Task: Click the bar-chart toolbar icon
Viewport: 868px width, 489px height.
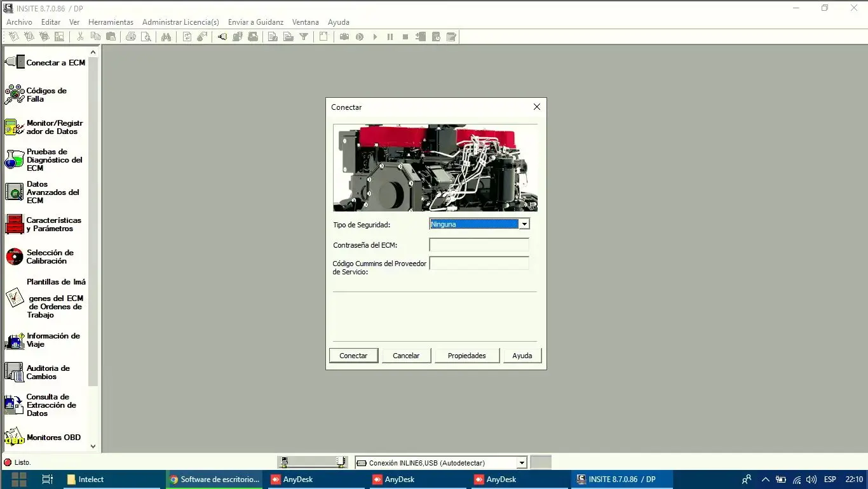Action: click(60, 37)
